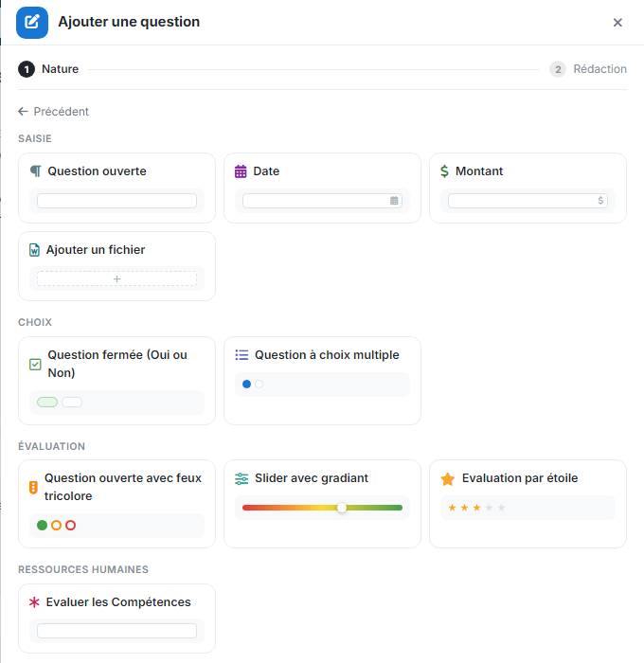Click the step 1 circle badge

(x=27, y=69)
